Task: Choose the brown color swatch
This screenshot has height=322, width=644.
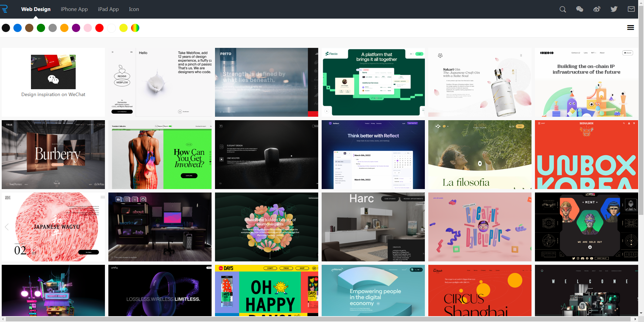Action: point(29,28)
